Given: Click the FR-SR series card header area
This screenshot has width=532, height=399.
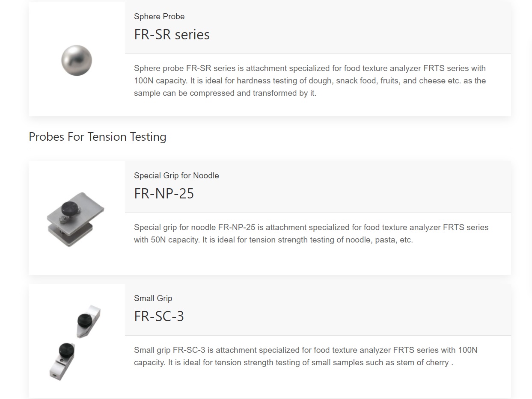Looking at the screenshot, I should point(318,28).
